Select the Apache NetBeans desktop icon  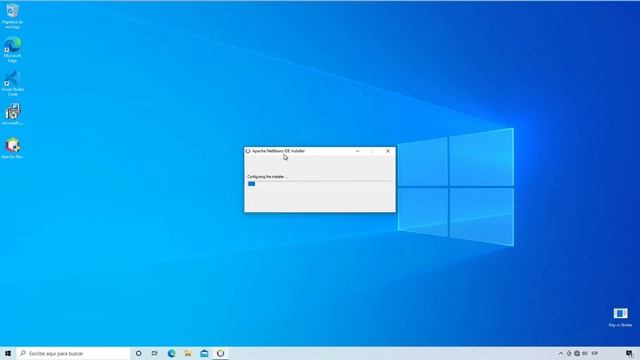tap(12, 148)
